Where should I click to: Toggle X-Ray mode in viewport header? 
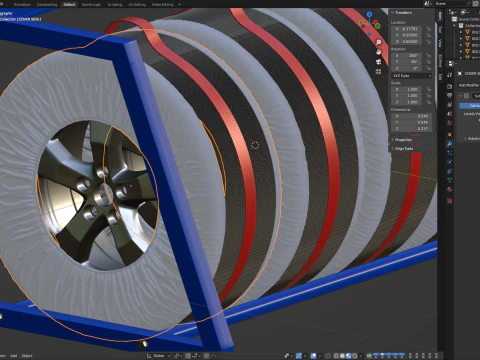pos(328,356)
